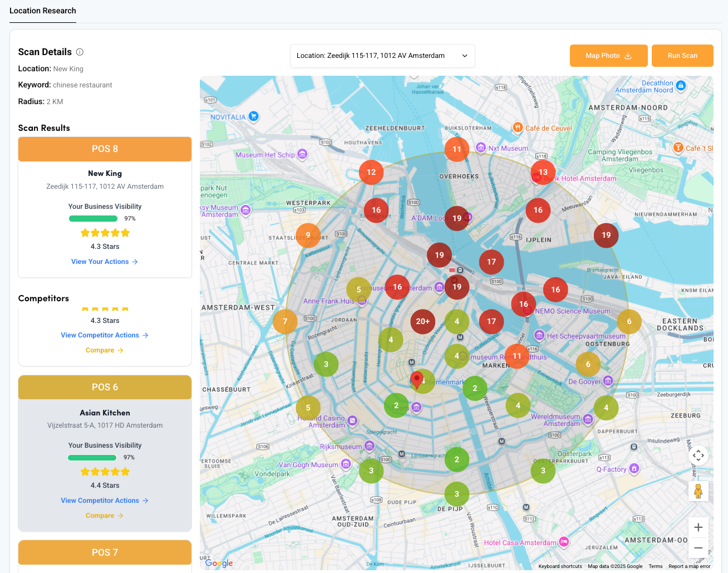Click the Café de Ceuvel restaurant icon
This screenshot has height=573, width=728.
(x=518, y=128)
